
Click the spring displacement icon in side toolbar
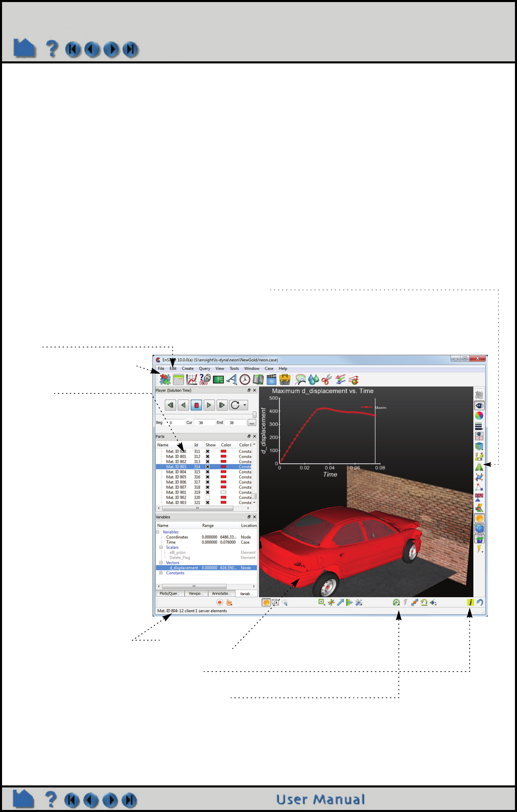tap(479, 456)
